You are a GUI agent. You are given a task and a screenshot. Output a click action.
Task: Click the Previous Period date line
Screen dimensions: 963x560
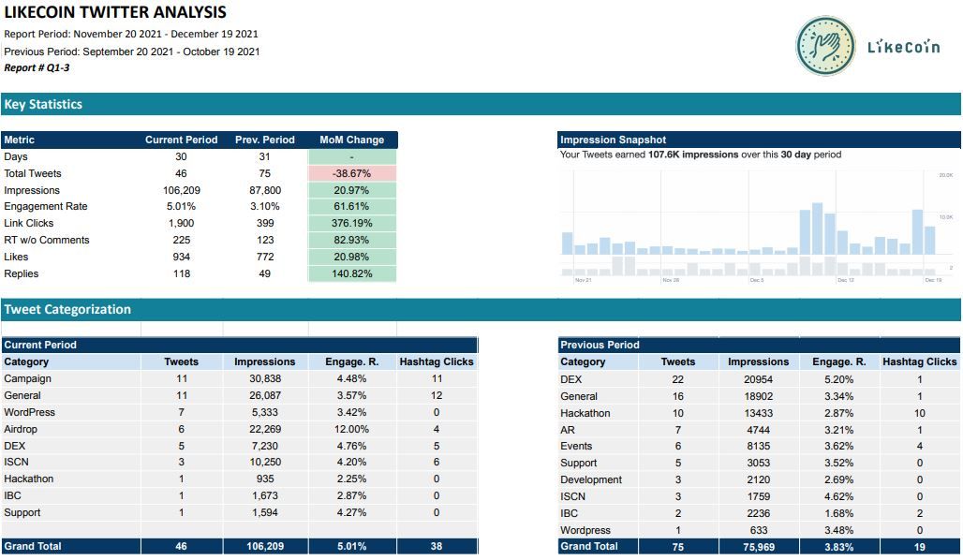[131, 52]
